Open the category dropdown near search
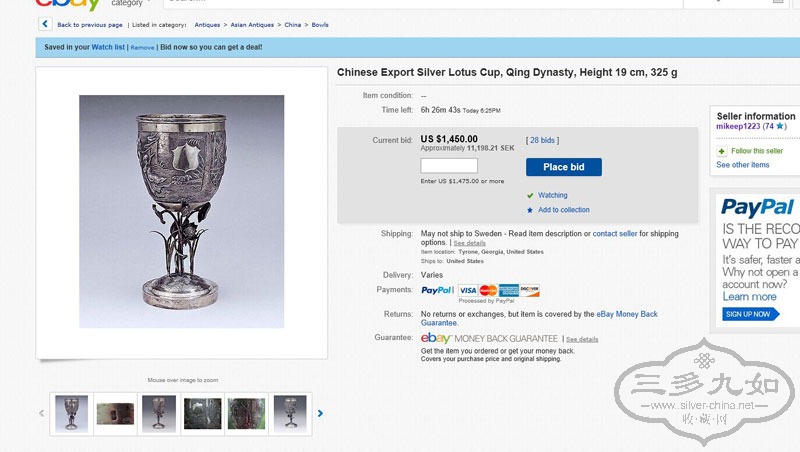The height and width of the screenshot is (452, 800). tap(128, 4)
